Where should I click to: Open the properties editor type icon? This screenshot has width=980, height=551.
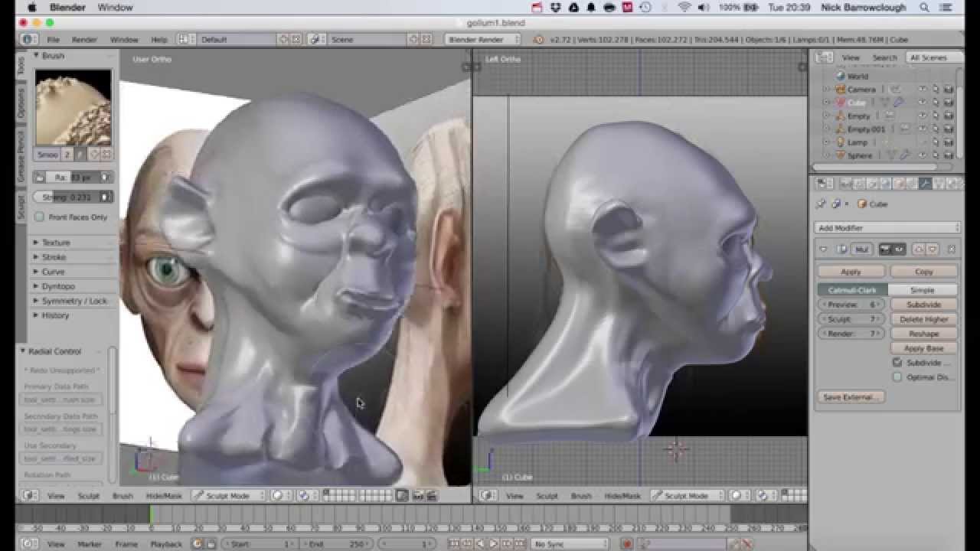click(824, 184)
